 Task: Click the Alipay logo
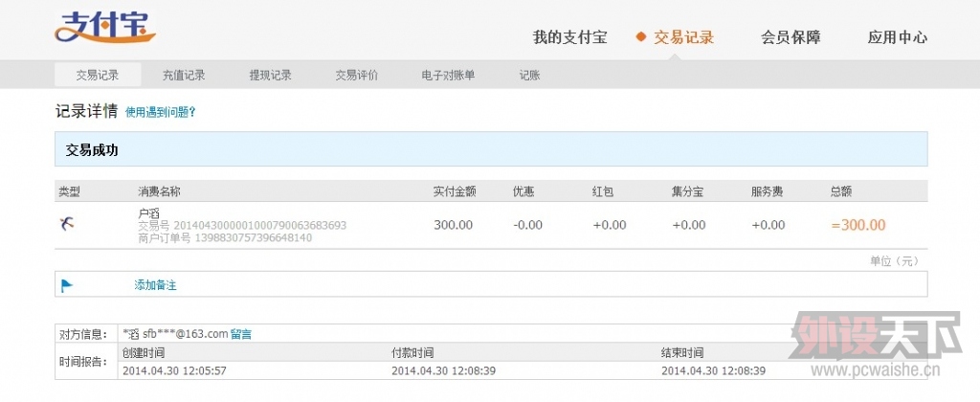click(x=105, y=29)
